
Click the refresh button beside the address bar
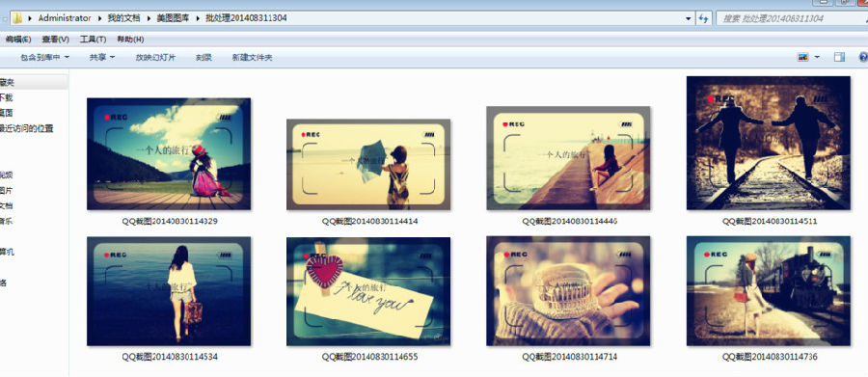coord(704,18)
